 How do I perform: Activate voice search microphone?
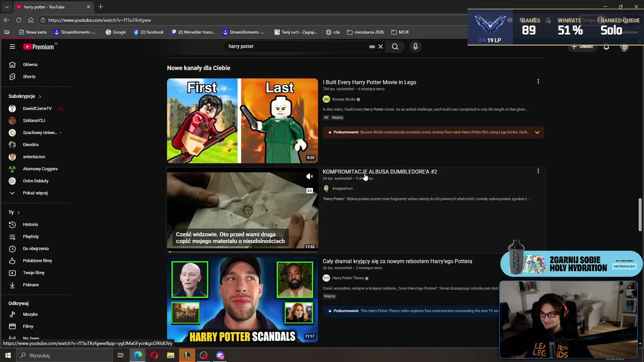tap(415, 46)
